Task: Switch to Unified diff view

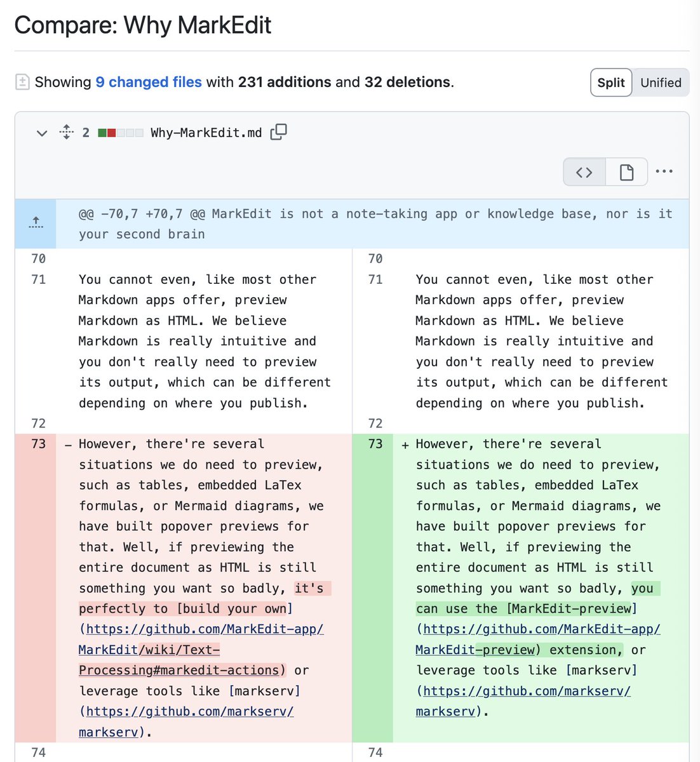Action: coord(661,83)
